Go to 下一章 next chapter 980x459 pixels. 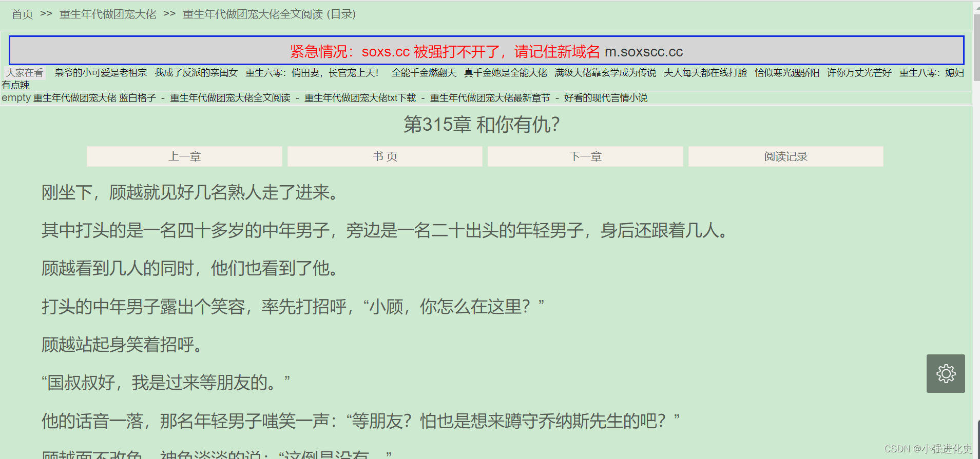coord(585,156)
